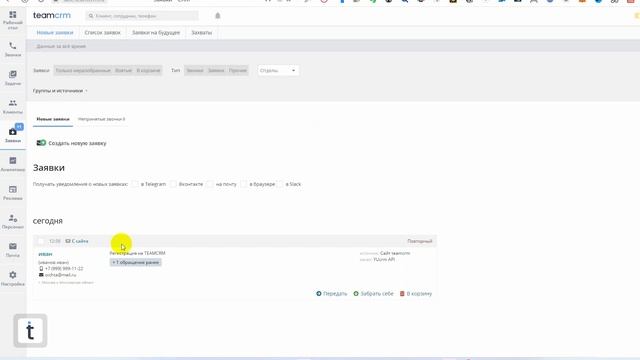Switch to the top Новые заявки tab

55,32
